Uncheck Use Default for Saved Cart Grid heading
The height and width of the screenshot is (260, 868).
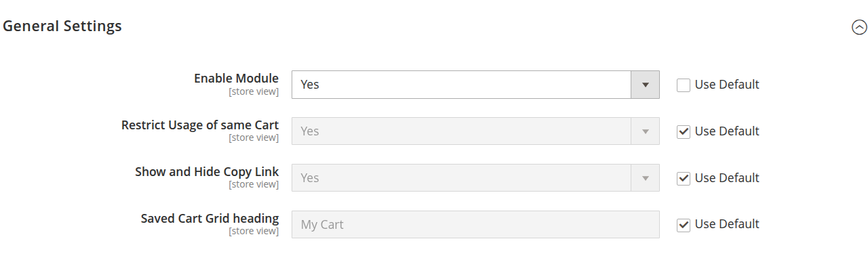(x=684, y=225)
